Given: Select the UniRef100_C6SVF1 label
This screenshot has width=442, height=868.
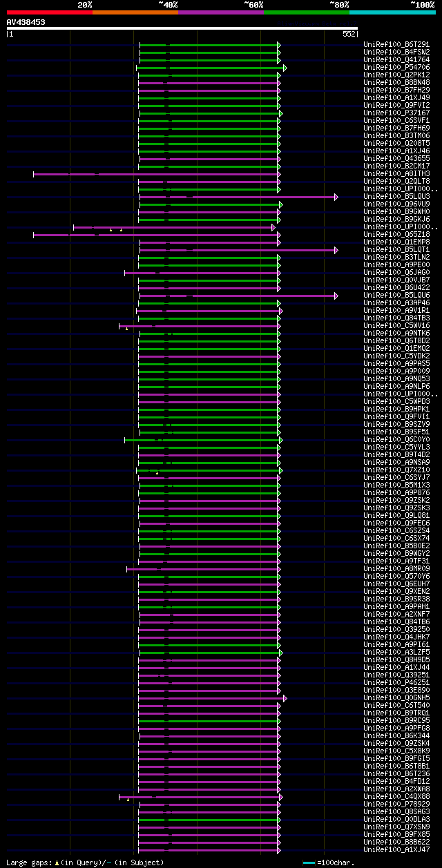Looking at the screenshot, I should pyautogui.click(x=396, y=121).
